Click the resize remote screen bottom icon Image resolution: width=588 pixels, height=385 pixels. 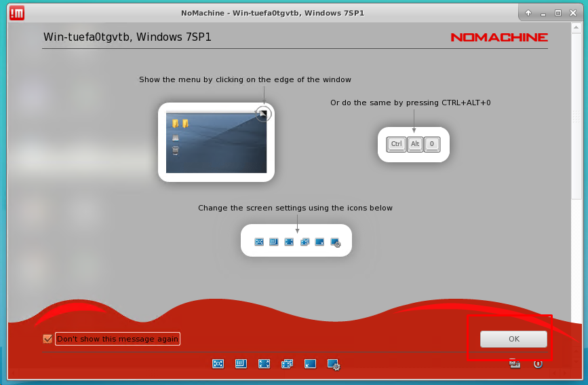(x=310, y=364)
